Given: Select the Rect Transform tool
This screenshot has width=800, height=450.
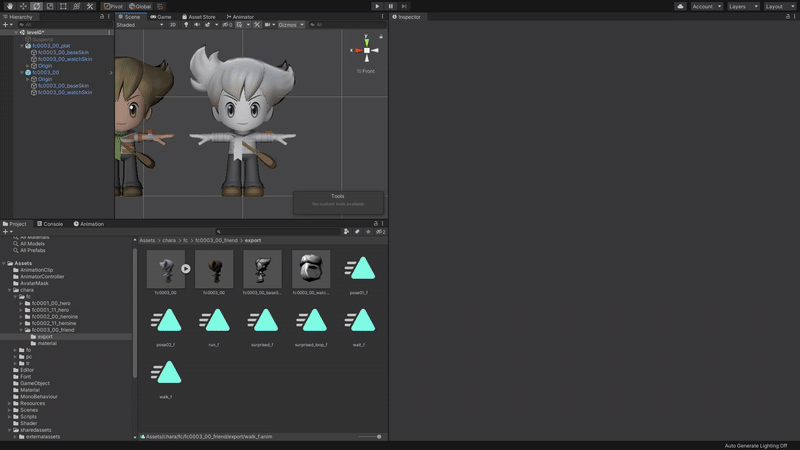Looking at the screenshot, I should pyautogui.click(x=63, y=6).
